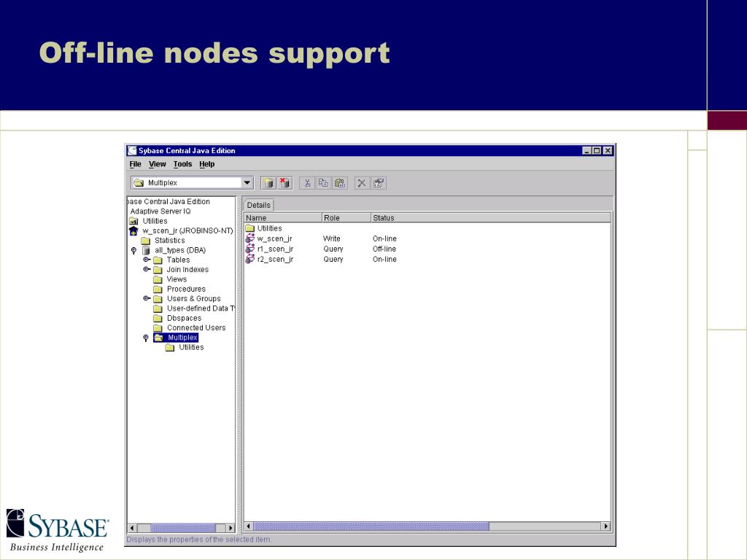Open the View menu
747x560 pixels.
[158, 164]
